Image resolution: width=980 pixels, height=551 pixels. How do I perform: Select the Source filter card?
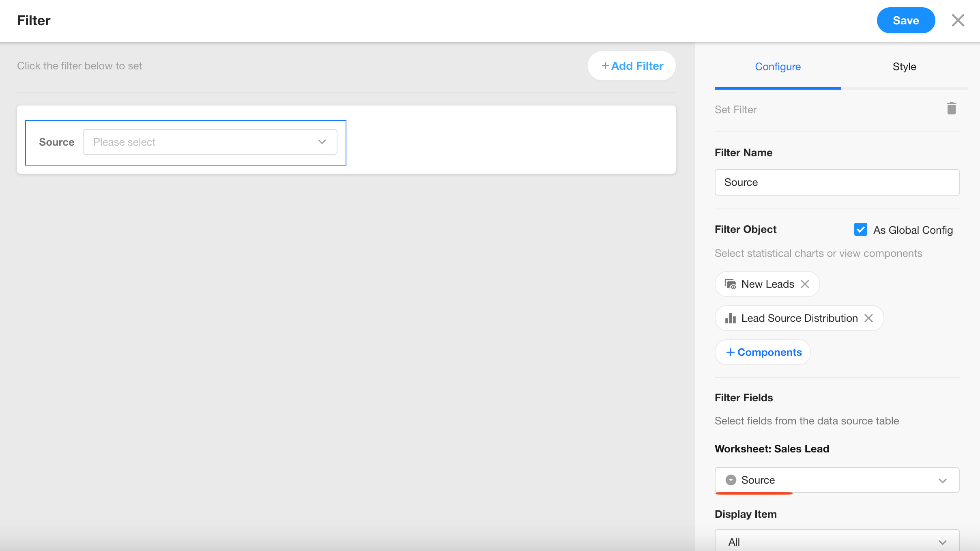coord(56,142)
